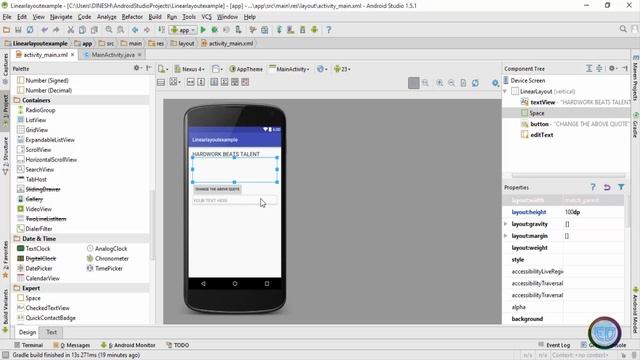This screenshot has width=640, height=360.
Task: Open the API level 23 dropdown
Action: point(342,69)
